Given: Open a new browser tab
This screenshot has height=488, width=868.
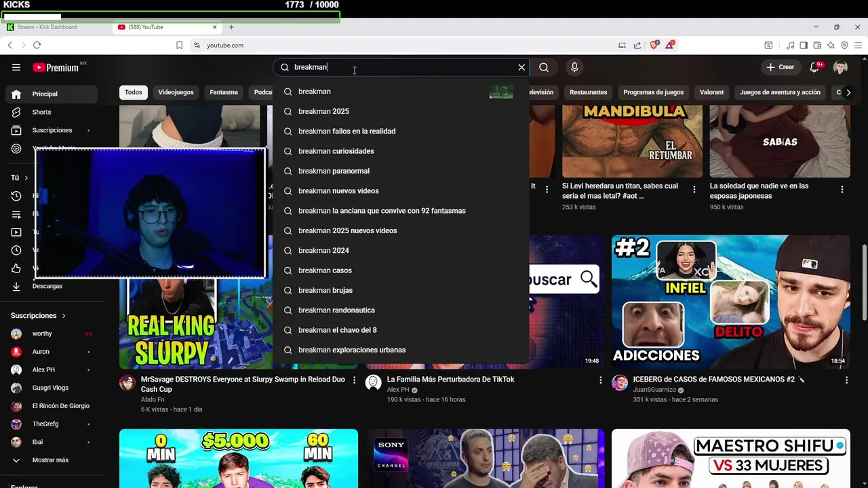Looking at the screenshot, I should tap(231, 27).
